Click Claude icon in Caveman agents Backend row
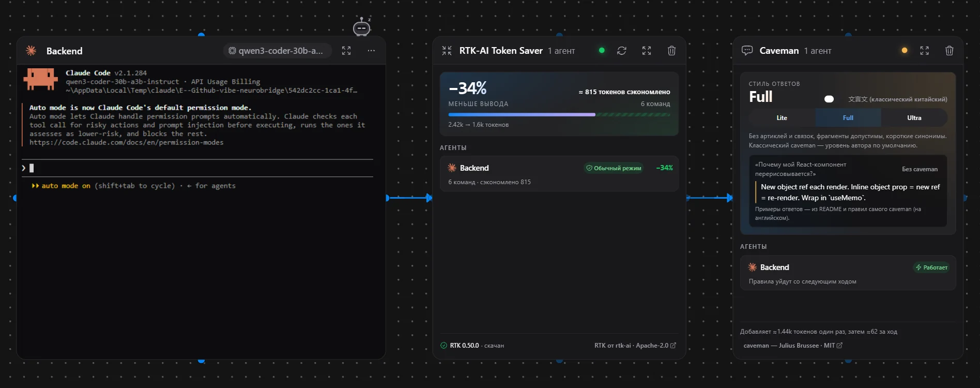The height and width of the screenshot is (388, 980). click(x=753, y=267)
